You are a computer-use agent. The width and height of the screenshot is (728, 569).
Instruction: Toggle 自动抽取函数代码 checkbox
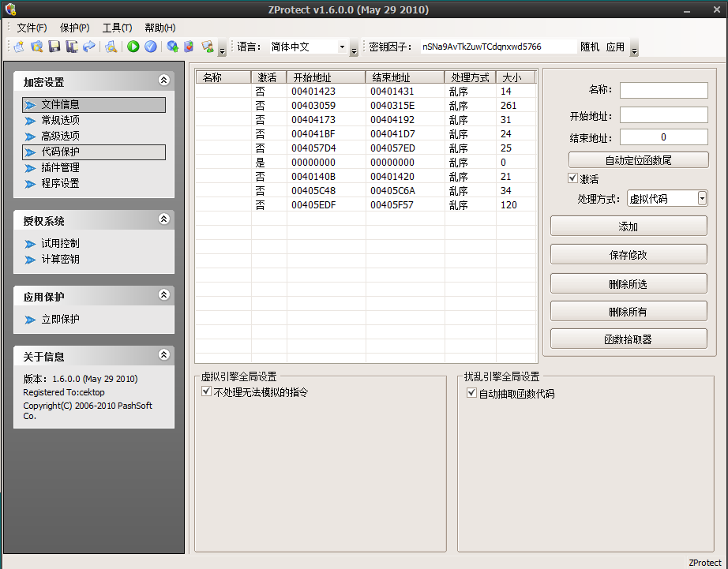pyautogui.click(x=471, y=392)
